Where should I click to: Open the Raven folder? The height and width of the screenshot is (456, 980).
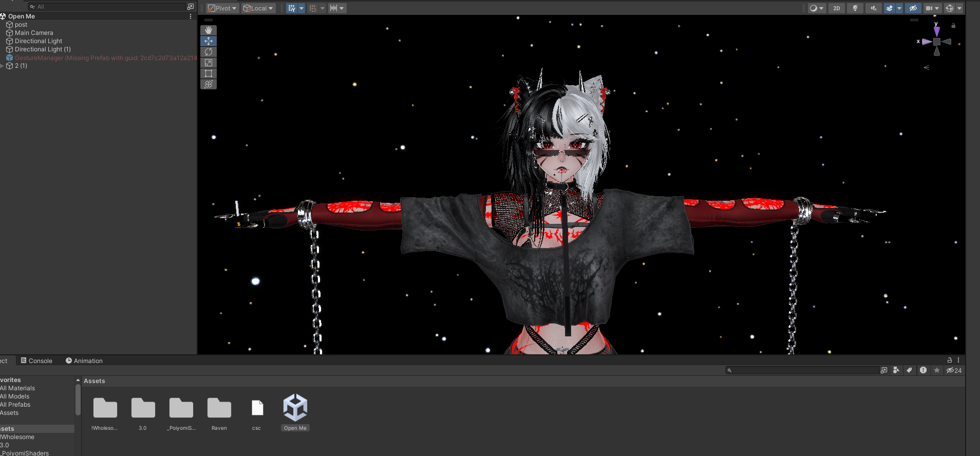[219, 413]
